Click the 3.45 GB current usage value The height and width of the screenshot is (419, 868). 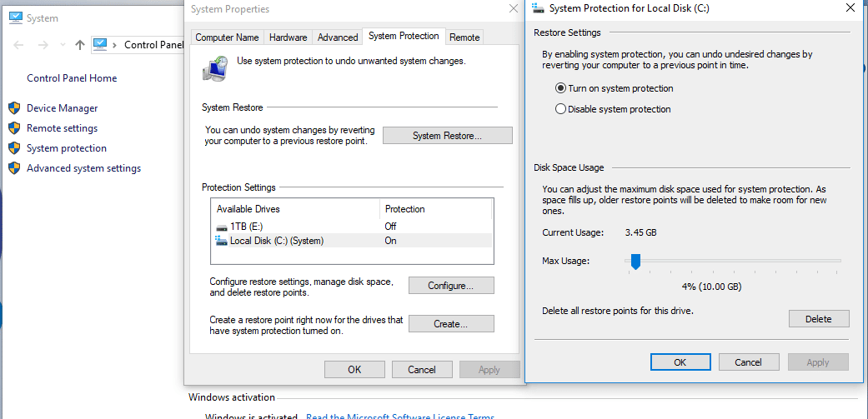641,232
